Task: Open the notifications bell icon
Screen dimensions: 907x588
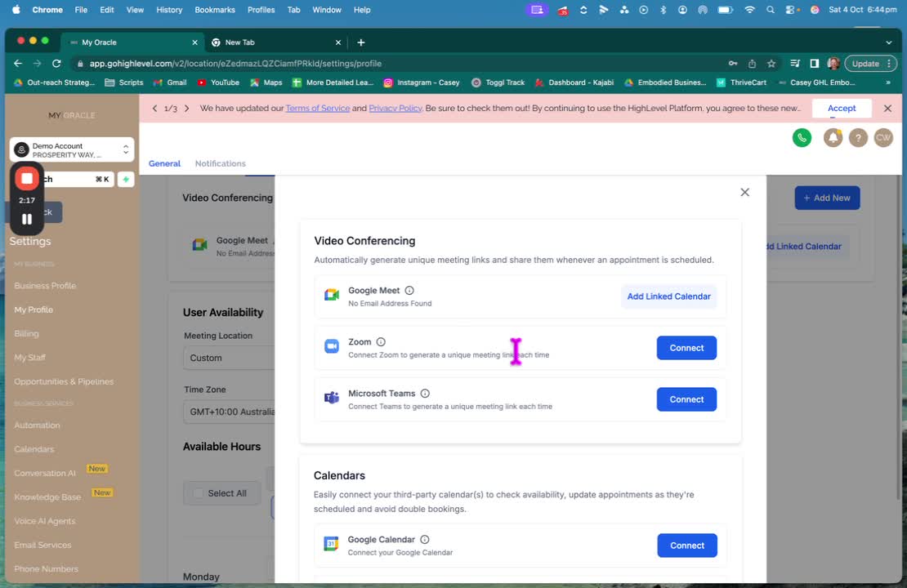Action: 833,137
